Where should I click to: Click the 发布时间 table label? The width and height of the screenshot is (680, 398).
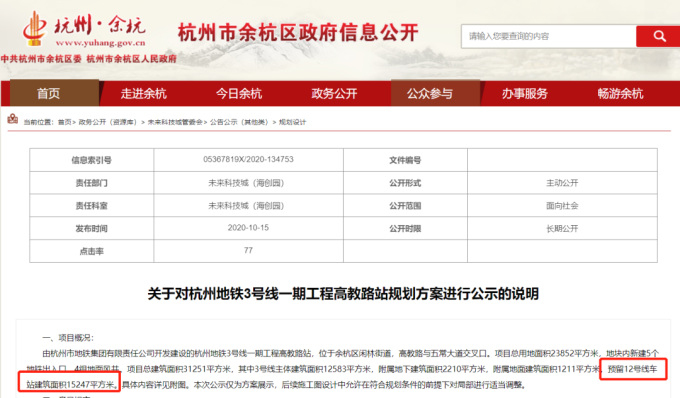92,228
